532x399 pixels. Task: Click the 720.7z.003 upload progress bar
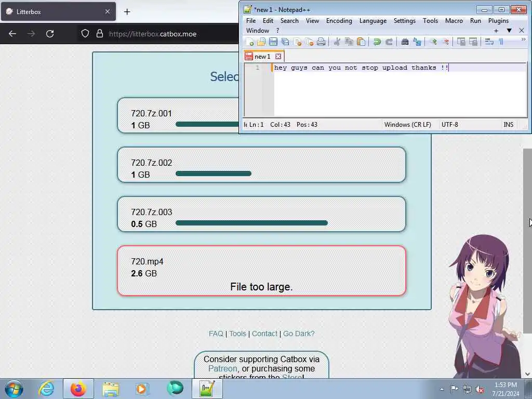click(x=251, y=223)
